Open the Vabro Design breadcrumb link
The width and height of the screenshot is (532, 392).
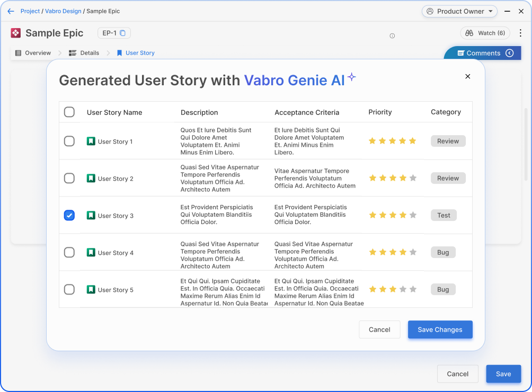coord(63,11)
